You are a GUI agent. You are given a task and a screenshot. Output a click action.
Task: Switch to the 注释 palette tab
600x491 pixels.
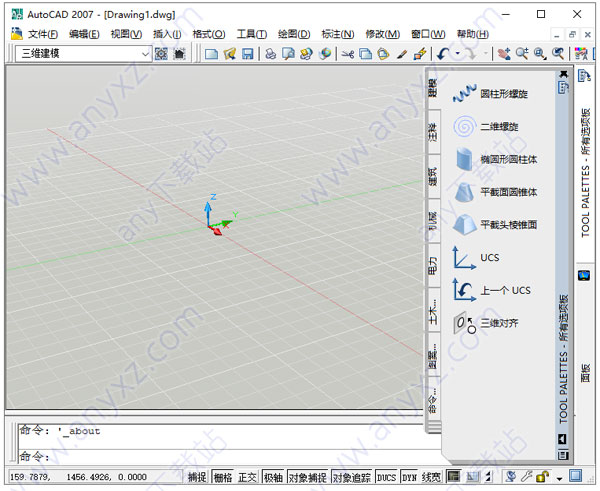pyautogui.click(x=432, y=132)
